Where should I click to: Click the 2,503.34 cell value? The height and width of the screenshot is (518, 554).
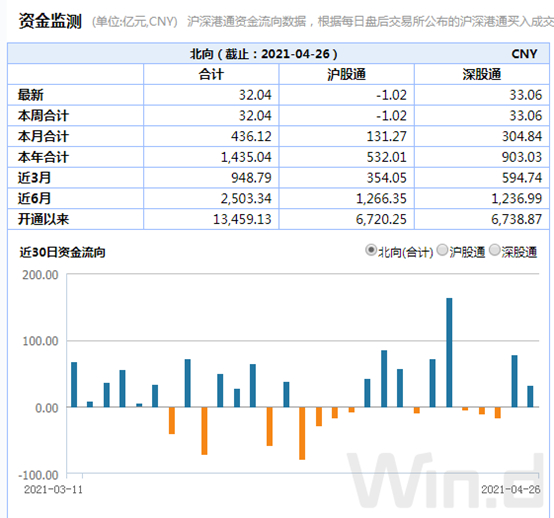246,199
